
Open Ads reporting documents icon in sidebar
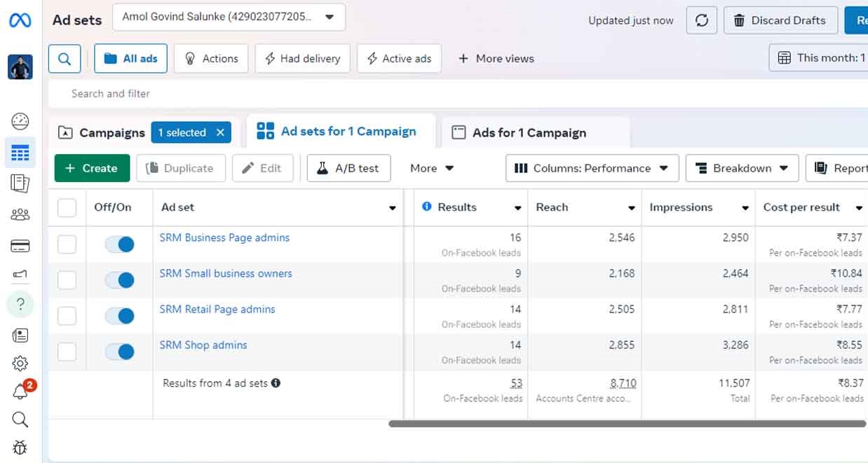(x=20, y=184)
